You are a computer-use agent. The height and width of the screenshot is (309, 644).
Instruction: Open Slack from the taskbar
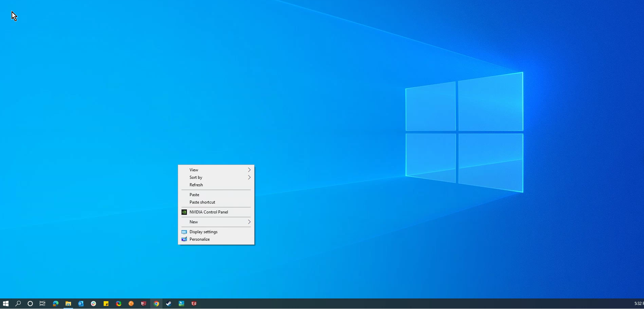pyautogui.click(x=93, y=304)
